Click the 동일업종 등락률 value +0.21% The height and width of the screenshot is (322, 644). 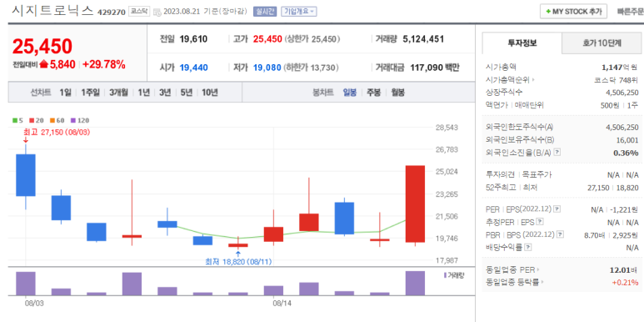(x=626, y=283)
